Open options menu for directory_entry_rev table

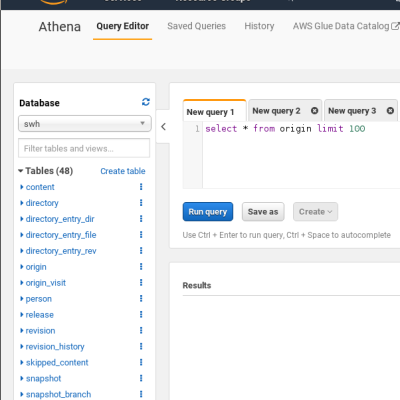click(141, 251)
